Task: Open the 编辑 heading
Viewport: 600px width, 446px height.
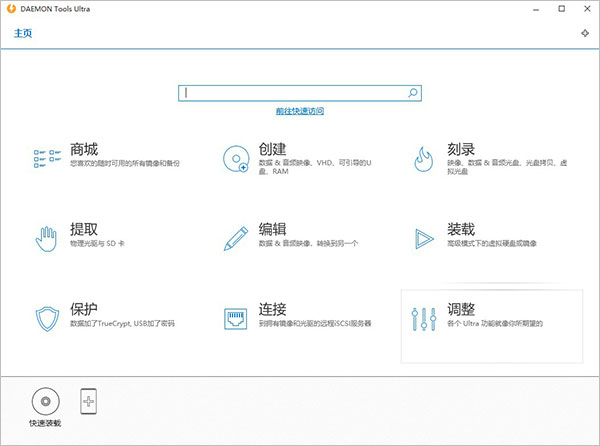Action: pyautogui.click(x=272, y=229)
